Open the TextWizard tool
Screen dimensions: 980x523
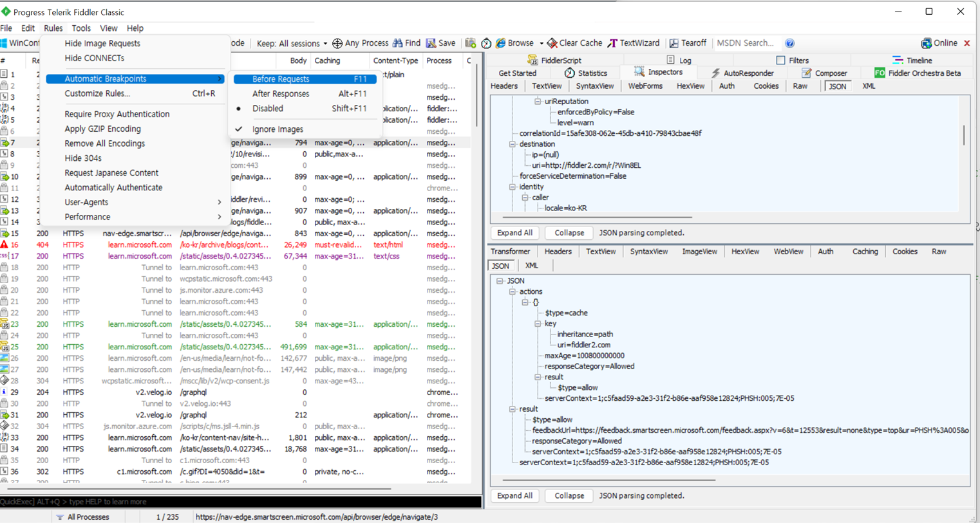coord(634,43)
